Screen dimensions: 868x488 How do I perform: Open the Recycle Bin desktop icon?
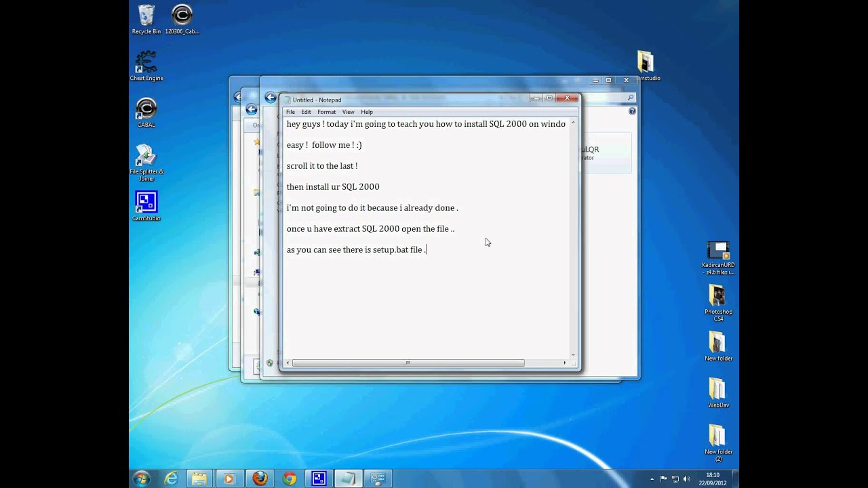146,16
